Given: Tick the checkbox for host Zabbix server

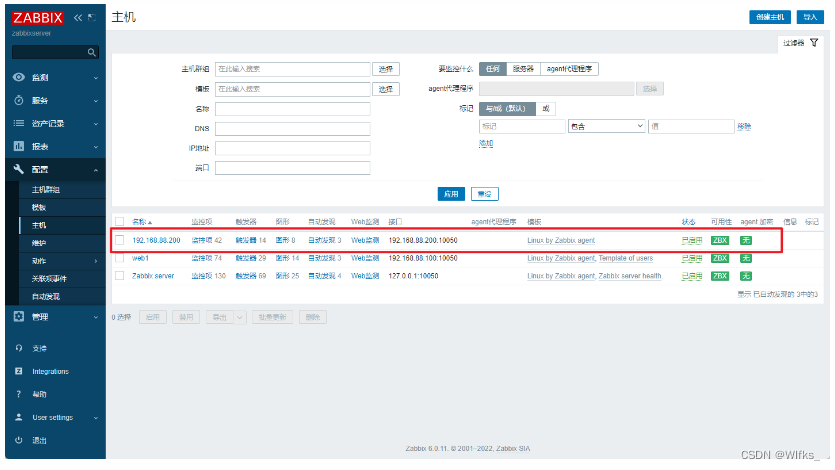Looking at the screenshot, I should click(x=120, y=276).
